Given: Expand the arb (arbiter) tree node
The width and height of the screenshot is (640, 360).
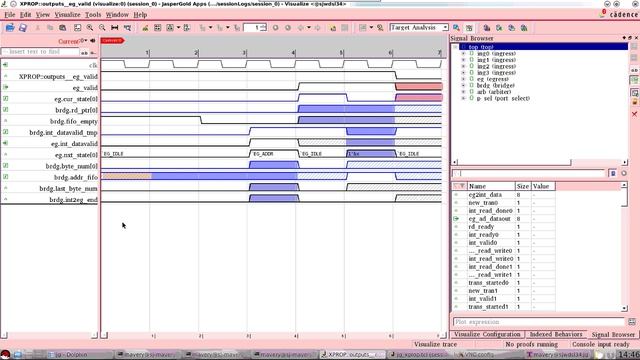Looking at the screenshot, I should pyautogui.click(x=463, y=92).
